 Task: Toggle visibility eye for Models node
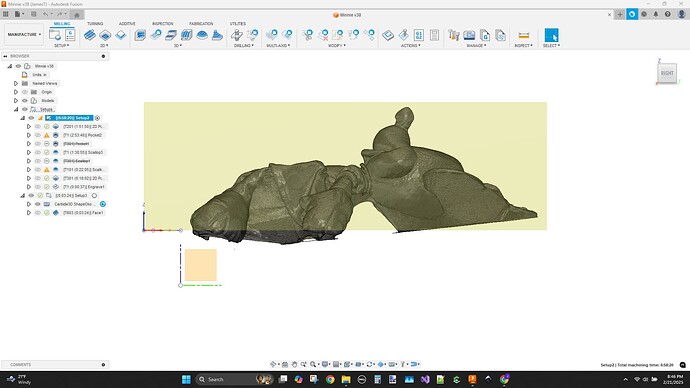25,101
